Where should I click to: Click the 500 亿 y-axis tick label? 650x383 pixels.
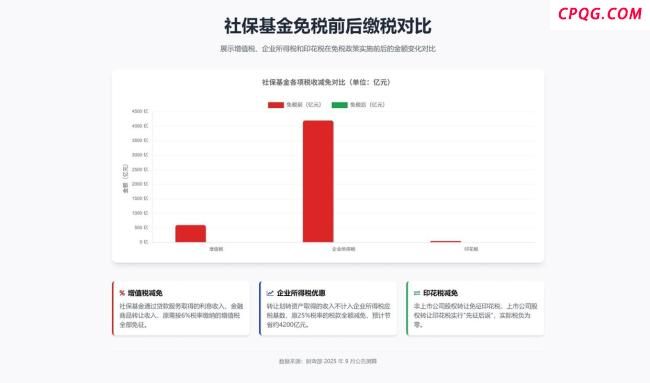click(141, 227)
